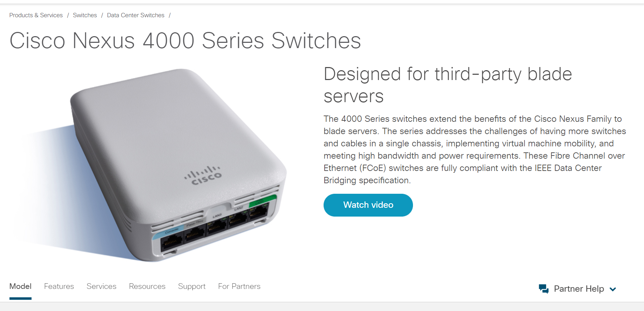Click the Partner Help chat bubble icon
The image size is (644, 311).
(x=544, y=289)
